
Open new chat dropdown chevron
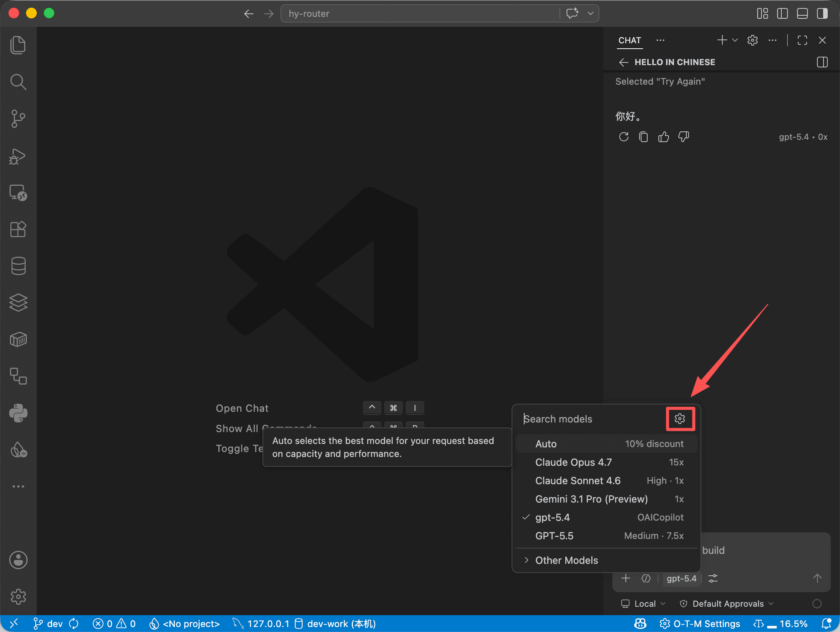pos(735,40)
